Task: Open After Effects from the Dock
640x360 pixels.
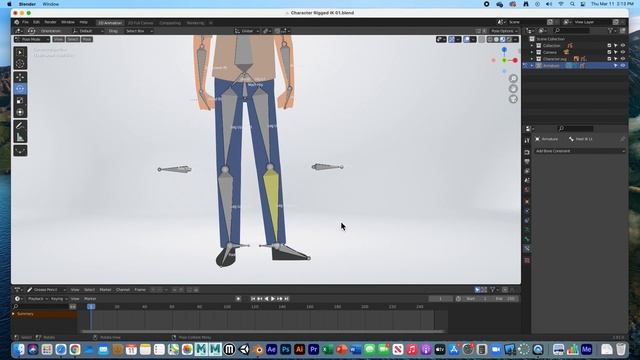Action: (271, 349)
